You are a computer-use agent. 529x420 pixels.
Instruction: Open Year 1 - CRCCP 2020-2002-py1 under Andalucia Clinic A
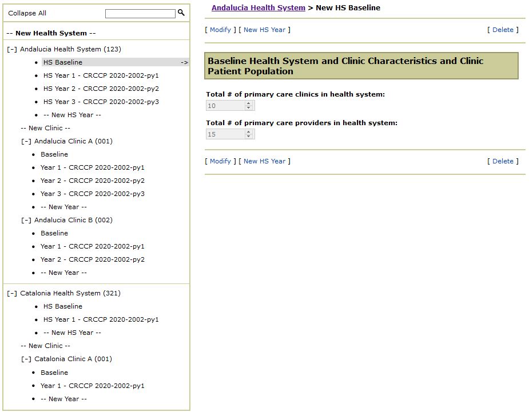[93, 167]
